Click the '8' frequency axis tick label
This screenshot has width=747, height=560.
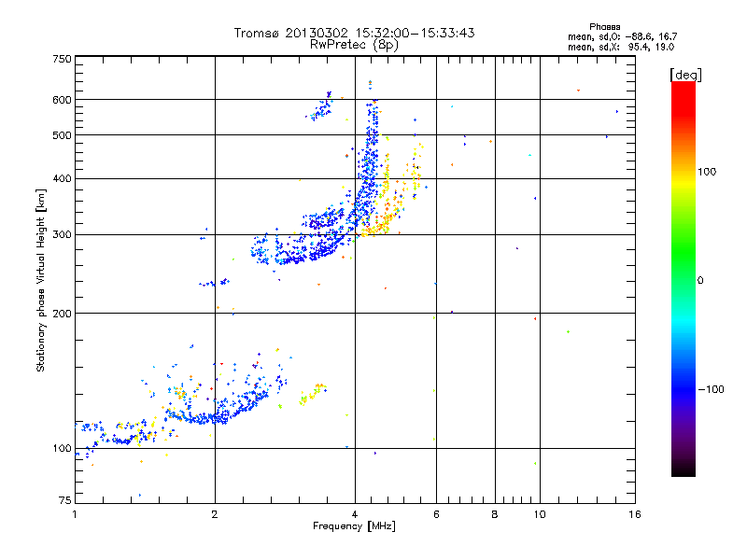click(x=495, y=514)
